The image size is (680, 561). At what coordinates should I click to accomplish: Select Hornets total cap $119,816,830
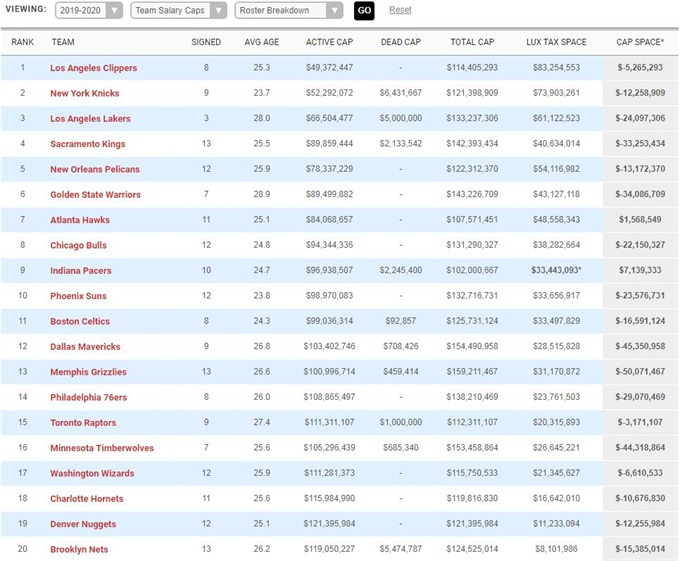[472, 499]
